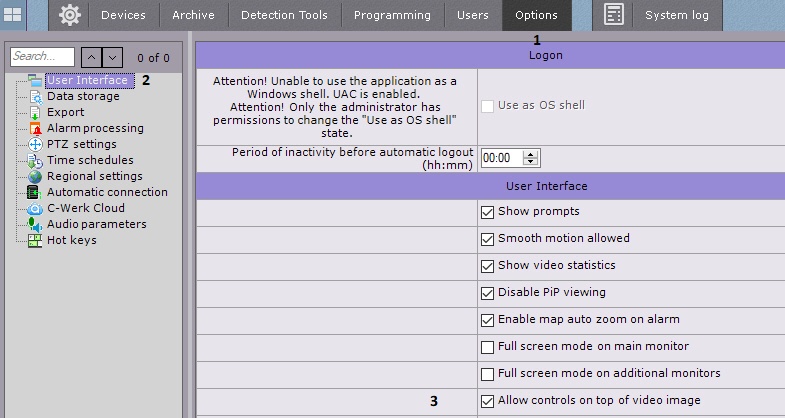785x418 pixels.
Task: Open the layouts grid icon
Action: pyautogui.click(x=14, y=15)
